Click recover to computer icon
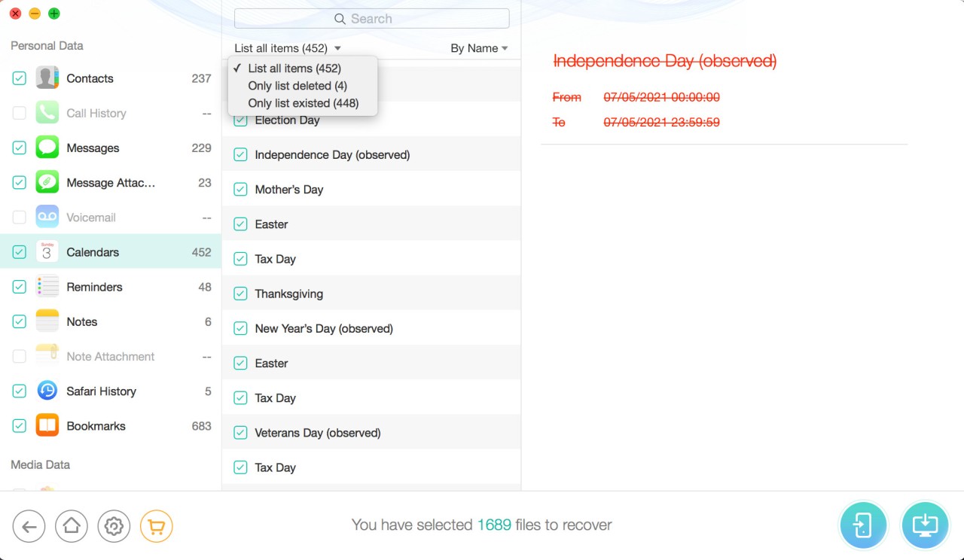Image resolution: width=964 pixels, height=560 pixels. [x=925, y=525]
